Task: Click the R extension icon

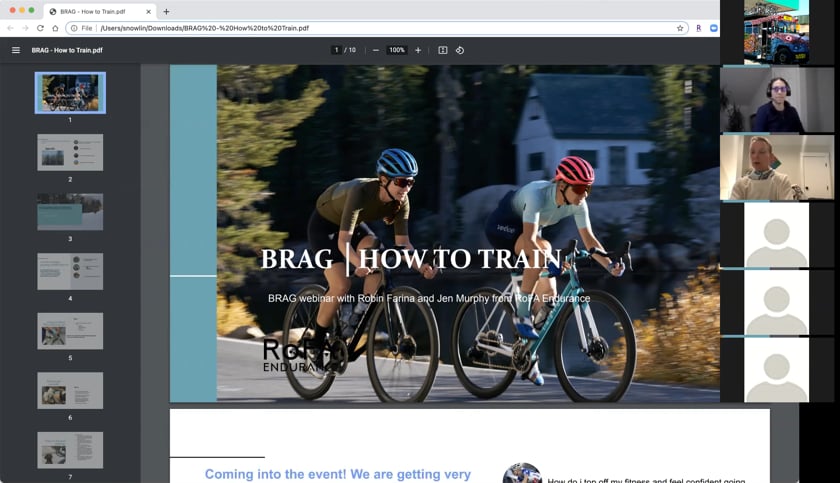Action: click(699, 28)
